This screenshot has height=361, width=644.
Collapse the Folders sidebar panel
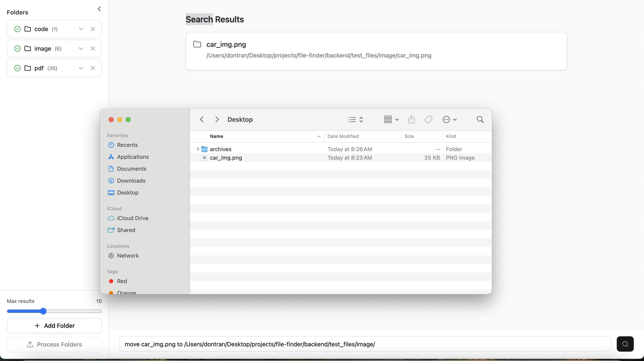coord(99,9)
